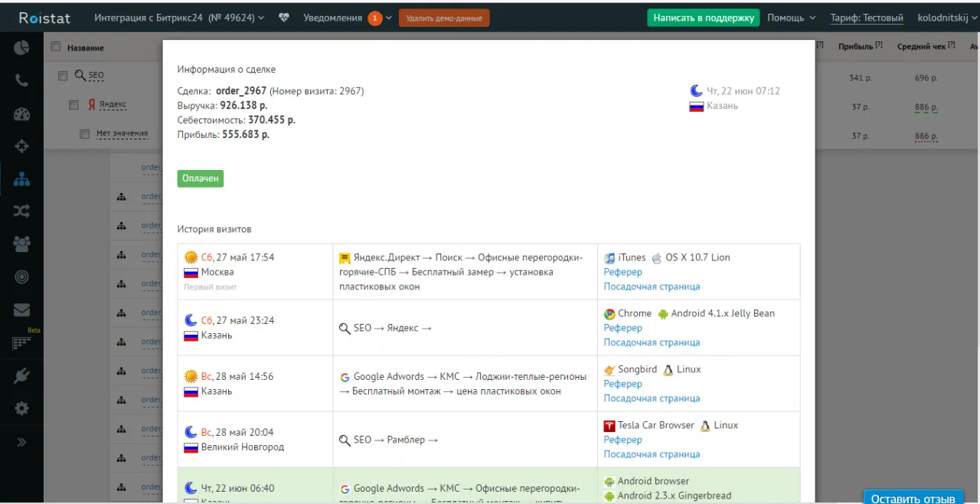Click the Написать в поддержку button
The width and height of the screenshot is (980, 504).
click(x=702, y=17)
